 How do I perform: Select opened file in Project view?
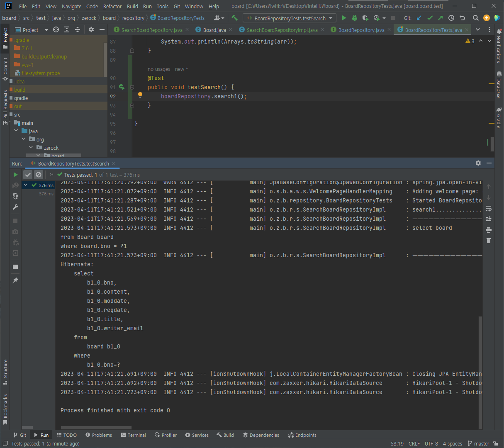tap(56, 29)
